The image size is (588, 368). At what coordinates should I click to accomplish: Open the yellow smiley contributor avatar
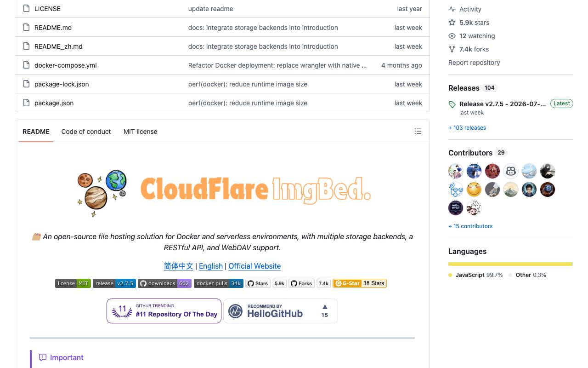tap(474, 190)
